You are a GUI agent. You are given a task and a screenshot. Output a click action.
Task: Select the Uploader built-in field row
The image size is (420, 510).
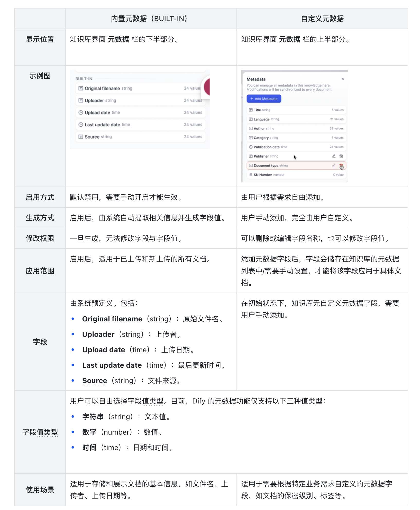[x=140, y=100]
